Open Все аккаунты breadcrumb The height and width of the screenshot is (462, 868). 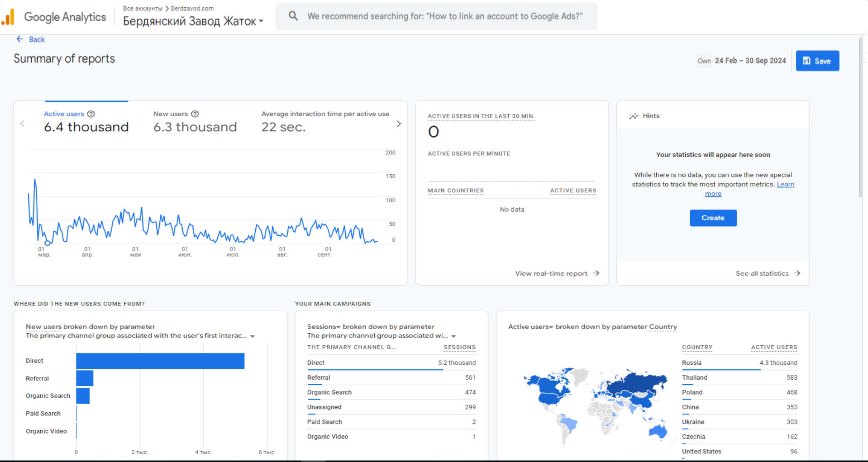point(143,9)
